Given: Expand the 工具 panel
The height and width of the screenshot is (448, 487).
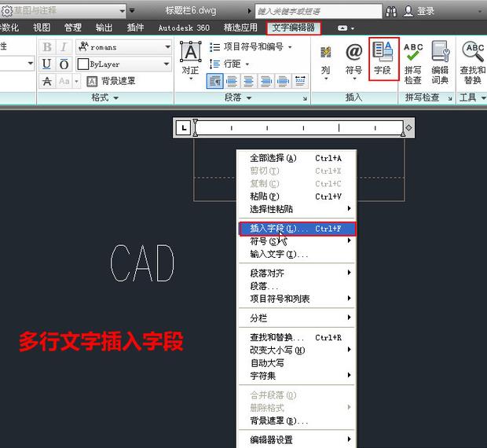Looking at the screenshot, I should (x=472, y=98).
